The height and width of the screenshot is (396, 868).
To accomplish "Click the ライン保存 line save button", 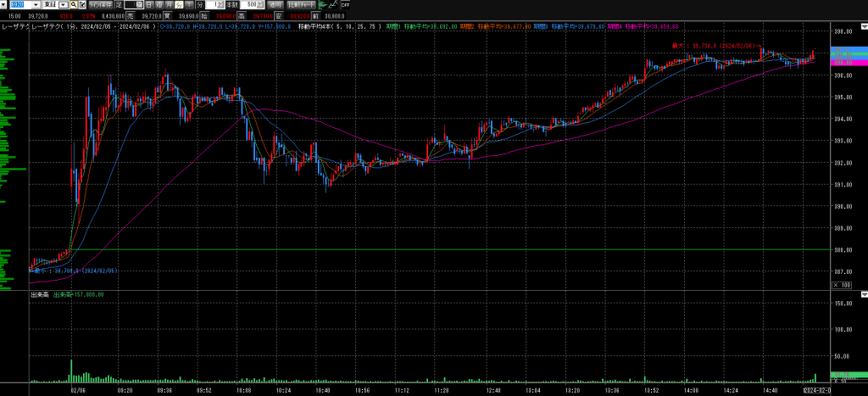I will (x=100, y=5).
